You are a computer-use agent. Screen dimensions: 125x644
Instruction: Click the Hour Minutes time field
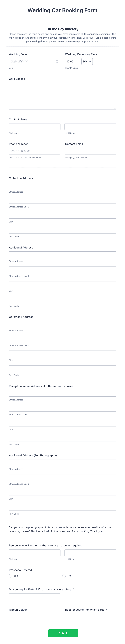point(72,61)
